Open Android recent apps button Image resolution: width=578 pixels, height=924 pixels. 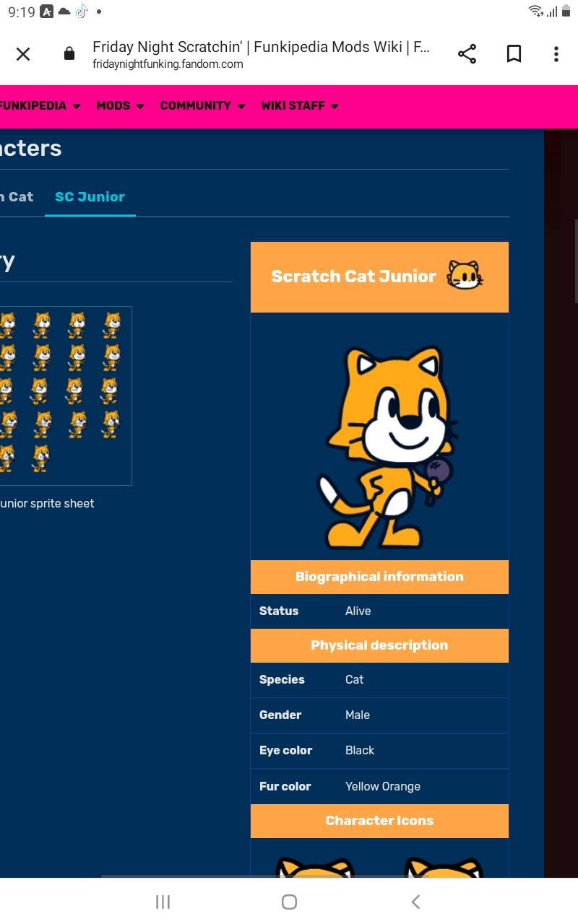(163, 902)
